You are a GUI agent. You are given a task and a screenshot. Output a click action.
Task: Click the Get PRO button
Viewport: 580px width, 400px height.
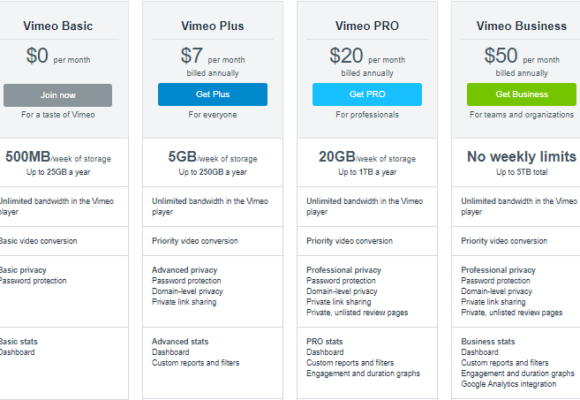click(x=367, y=94)
